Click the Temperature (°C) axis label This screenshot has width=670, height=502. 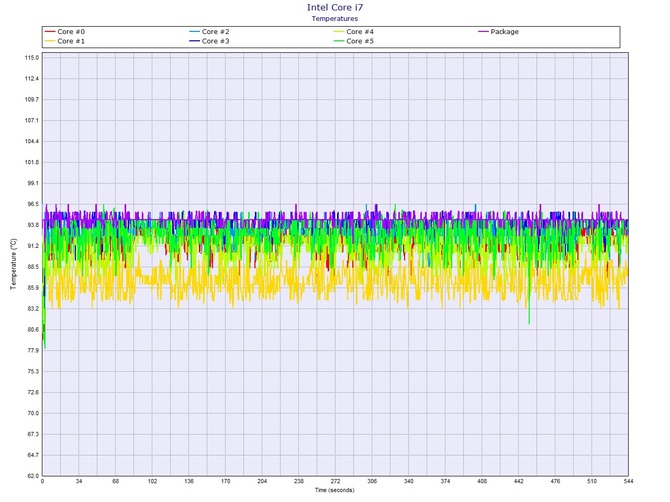tap(14, 264)
